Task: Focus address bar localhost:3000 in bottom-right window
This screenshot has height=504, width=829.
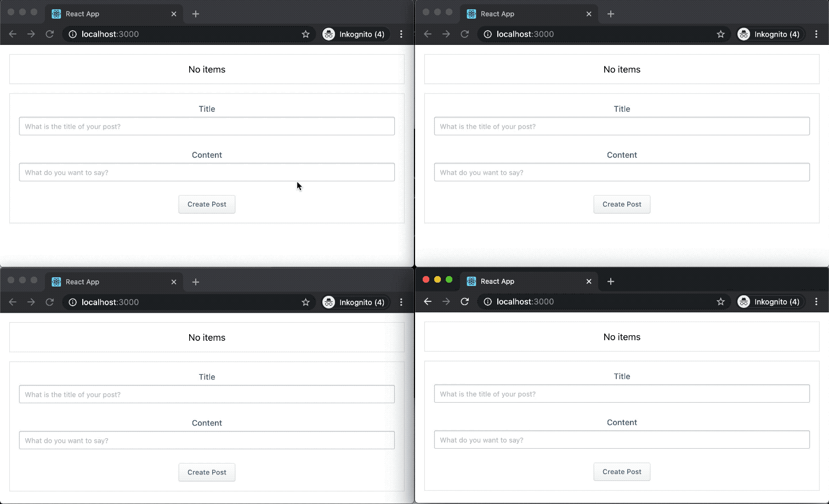Action: (x=598, y=301)
